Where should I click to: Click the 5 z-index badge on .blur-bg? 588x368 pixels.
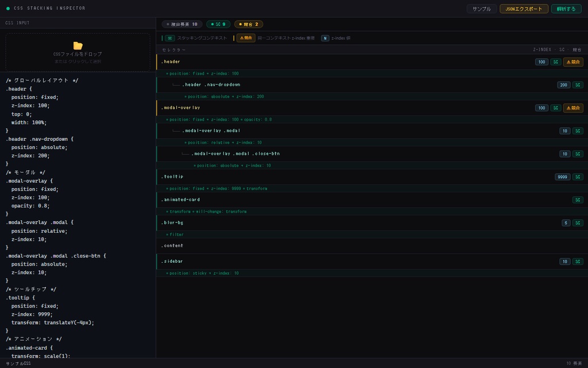tap(566, 223)
